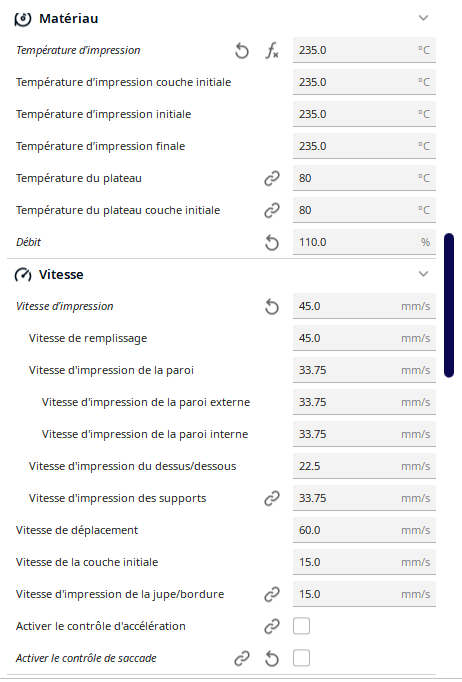Enable the contrôle d'accélération checkbox
Image resolution: width=462 pixels, height=682 pixels.
(x=301, y=626)
